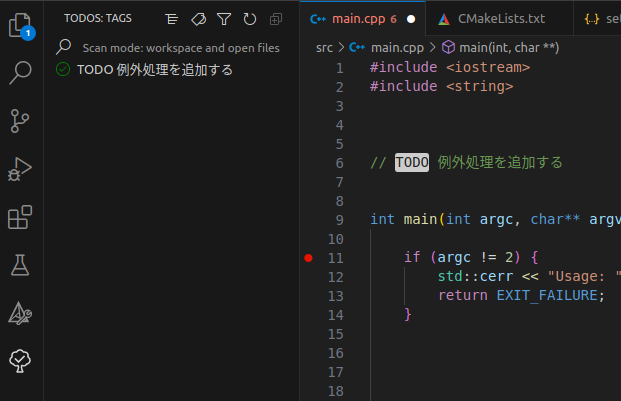
Task: Open the Explorer view in activity bar
Action: tap(20, 25)
